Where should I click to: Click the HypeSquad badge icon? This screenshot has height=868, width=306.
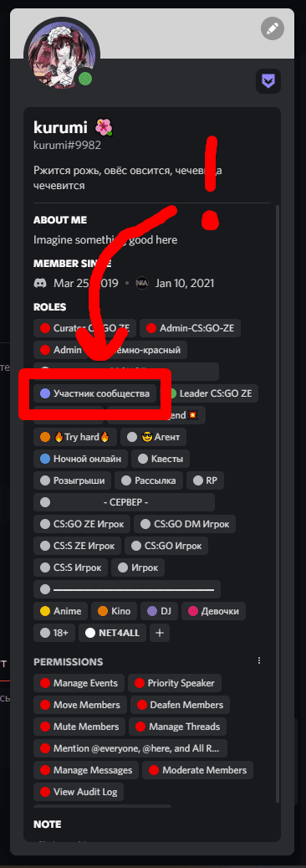(268, 81)
